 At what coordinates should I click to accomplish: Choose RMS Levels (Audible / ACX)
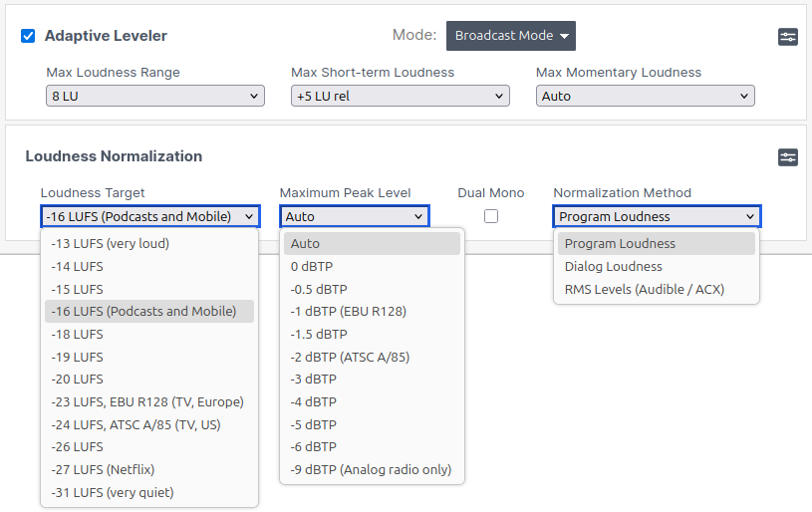(x=644, y=290)
